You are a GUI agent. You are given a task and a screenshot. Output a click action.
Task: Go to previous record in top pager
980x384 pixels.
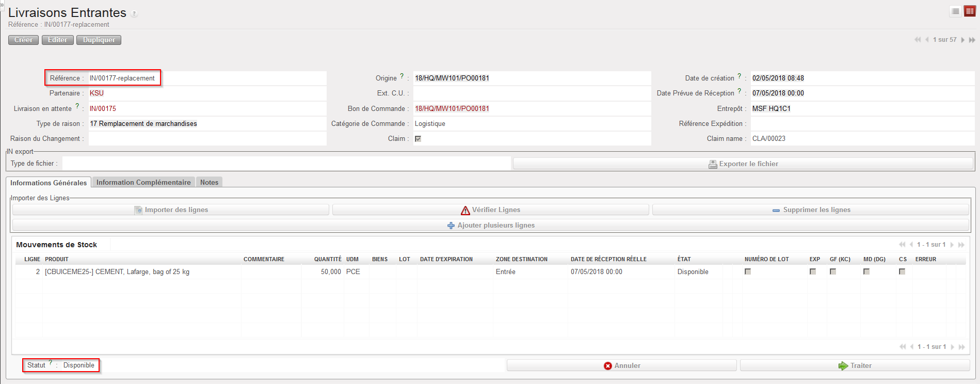pos(927,40)
